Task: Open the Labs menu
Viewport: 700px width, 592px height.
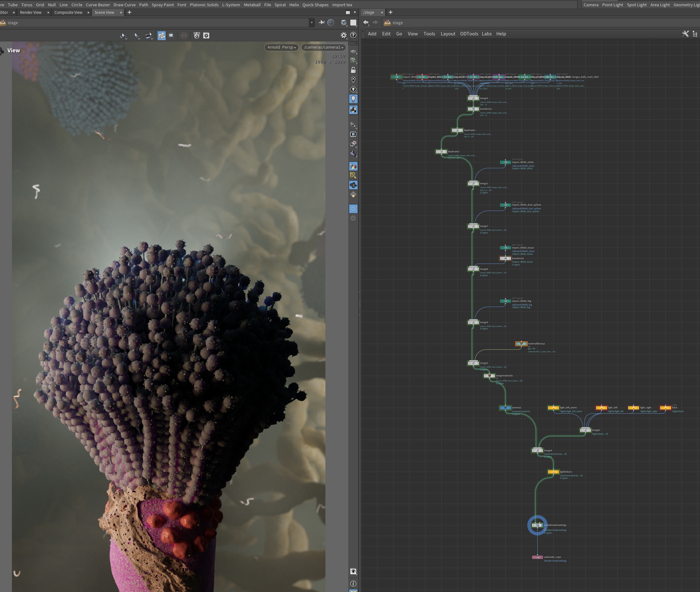Action: tap(487, 34)
